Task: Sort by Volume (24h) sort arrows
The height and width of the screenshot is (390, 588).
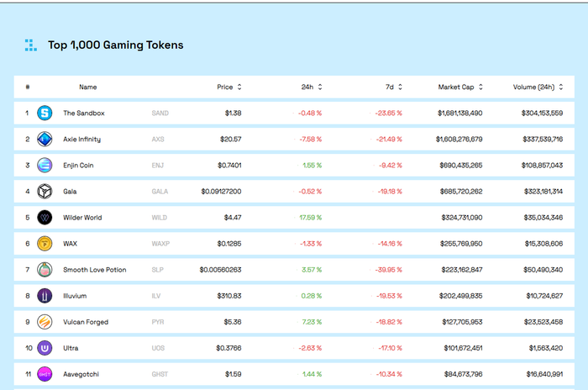Action: (x=561, y=87)
